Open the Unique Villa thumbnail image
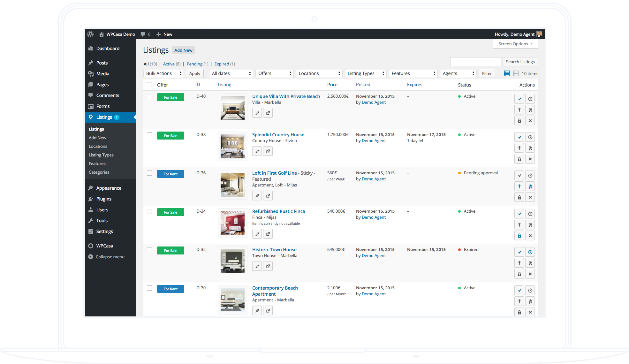Image resolution: width=629 pixels, height=364 pixels. 232,108
